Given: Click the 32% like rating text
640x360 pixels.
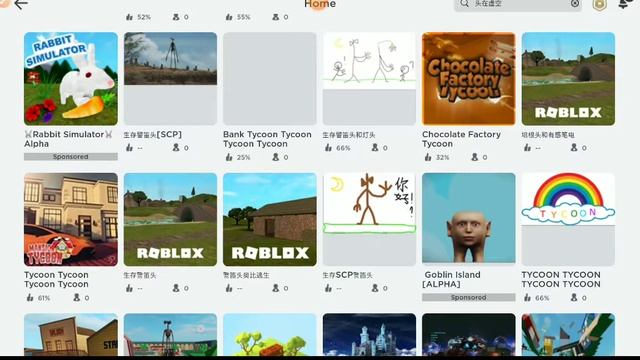Looking at the screenshot, I should pos(442,158).
